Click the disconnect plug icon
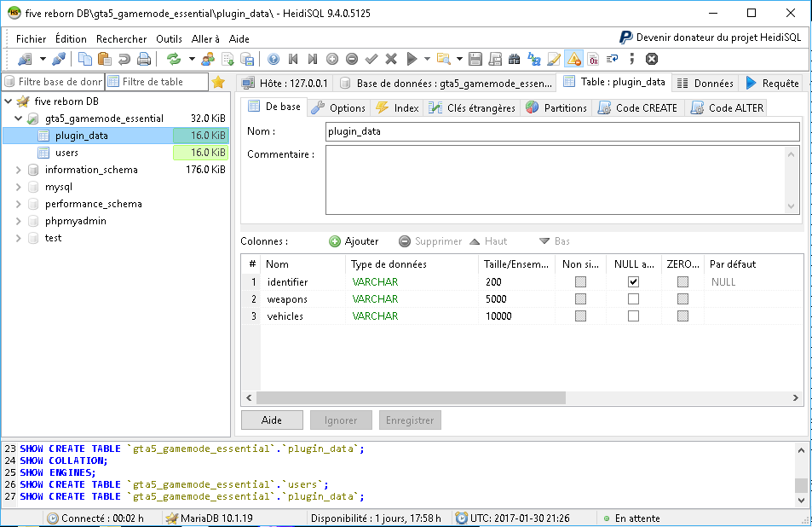The width and height of the screenshot is (812, 527). point(59,59)
